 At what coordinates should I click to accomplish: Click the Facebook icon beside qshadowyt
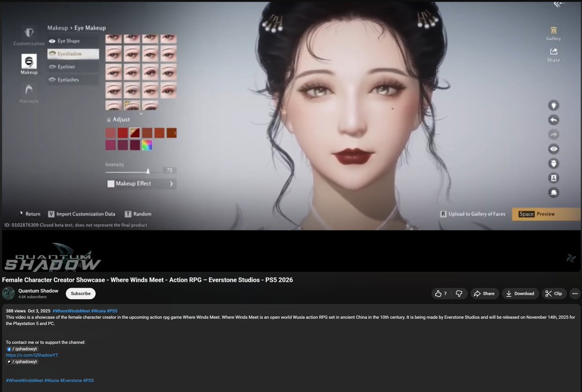click(9, 349)
